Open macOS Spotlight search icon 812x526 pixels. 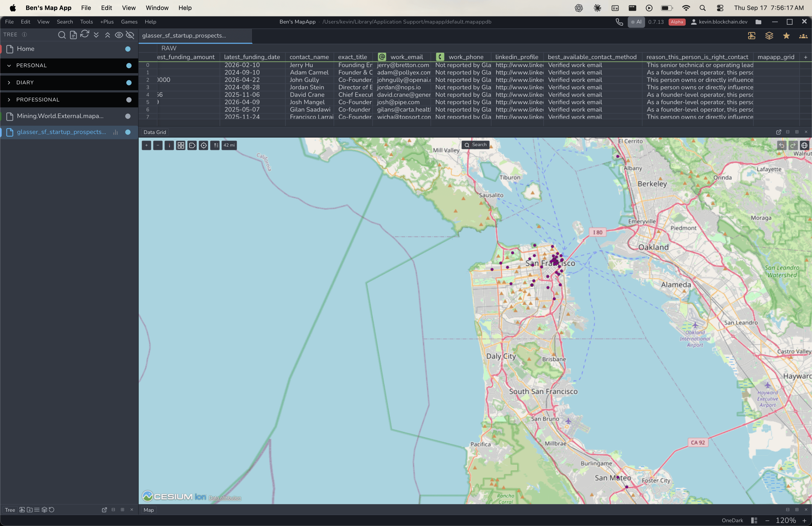click(703, 8)
